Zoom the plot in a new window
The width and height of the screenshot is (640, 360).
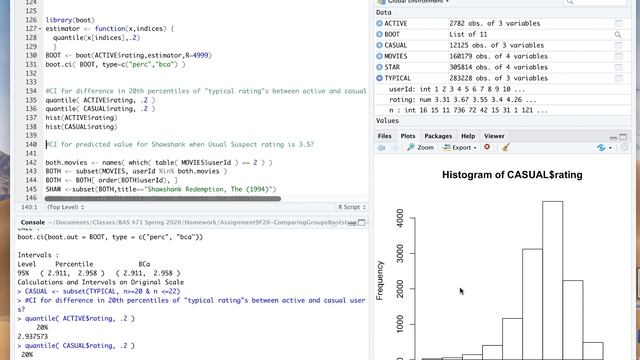[420, 148]
